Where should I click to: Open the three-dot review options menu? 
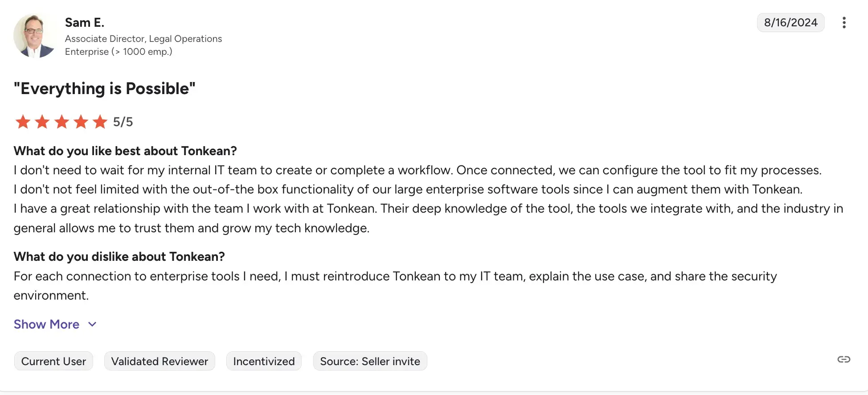(843, 23)
